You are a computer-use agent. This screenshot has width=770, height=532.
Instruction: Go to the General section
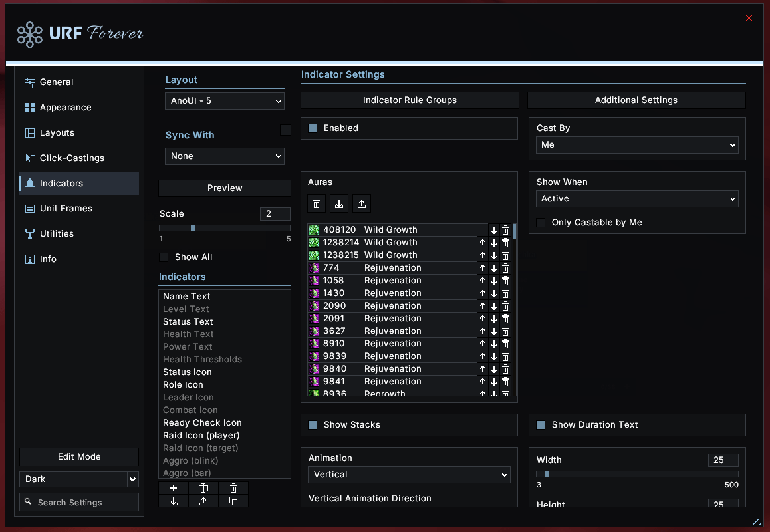[x=79, y=82]
